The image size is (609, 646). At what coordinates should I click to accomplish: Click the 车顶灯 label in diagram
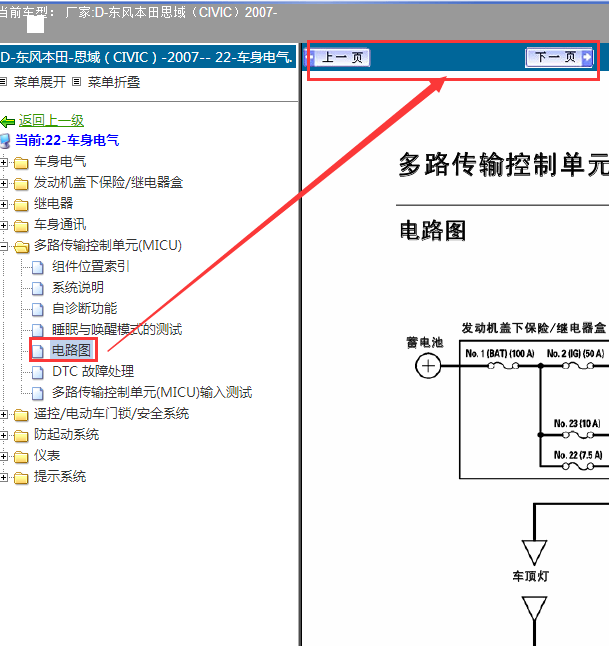coord(531,576)
